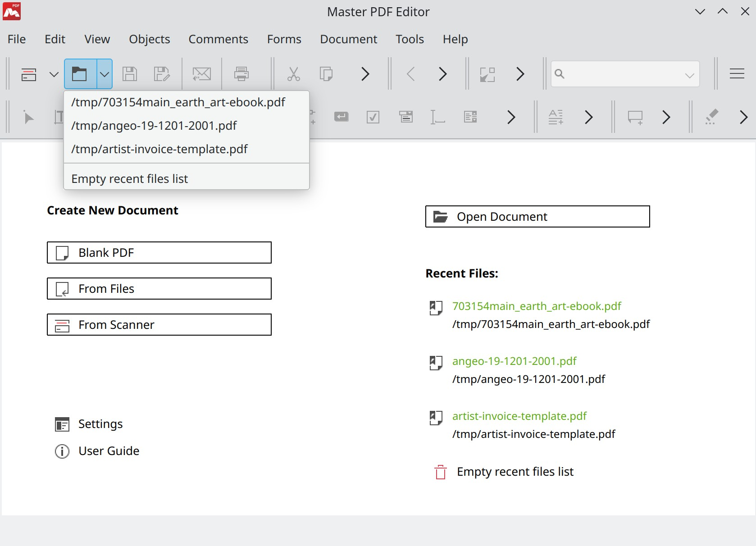Viewport: 756px width, 546px height.
Task: Open recent file 703154main_earth_art-ebook.pdf green link
Action: coord(537,306)
